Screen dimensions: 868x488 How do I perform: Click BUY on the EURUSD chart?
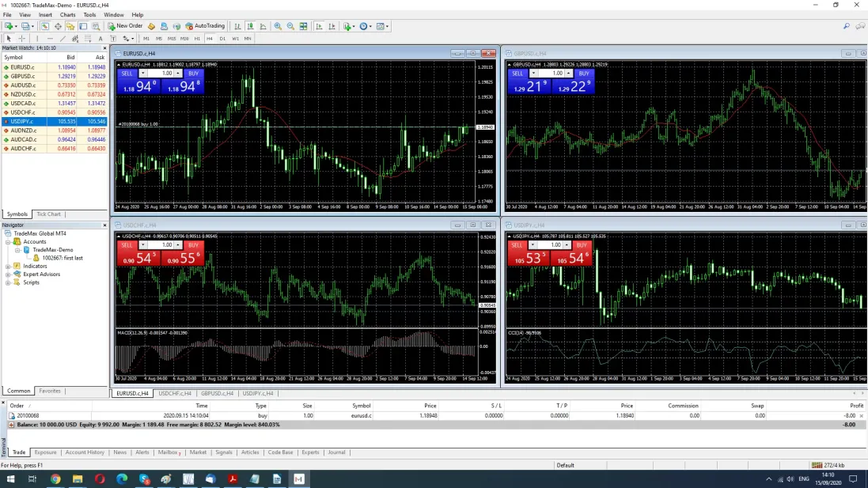click(193, 73)
